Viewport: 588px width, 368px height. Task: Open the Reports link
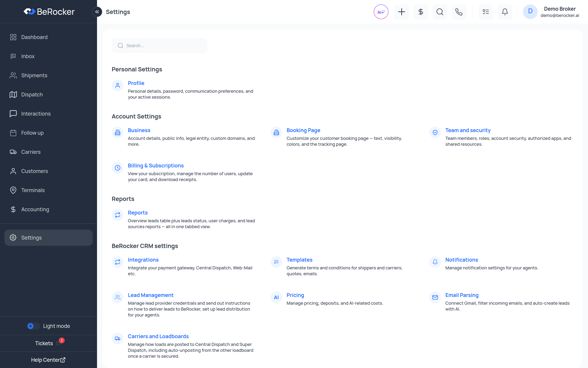138,213
